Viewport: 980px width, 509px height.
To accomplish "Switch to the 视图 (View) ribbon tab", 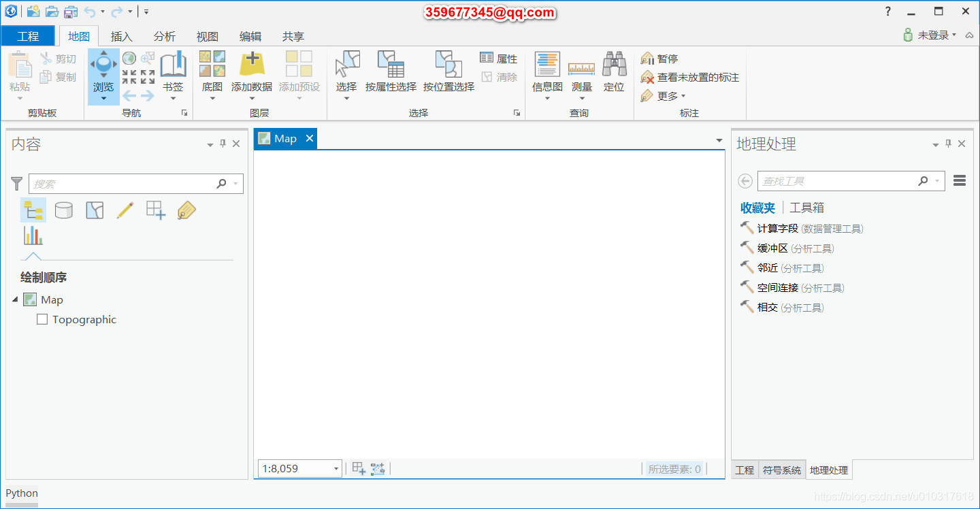I will click(207, 37).
